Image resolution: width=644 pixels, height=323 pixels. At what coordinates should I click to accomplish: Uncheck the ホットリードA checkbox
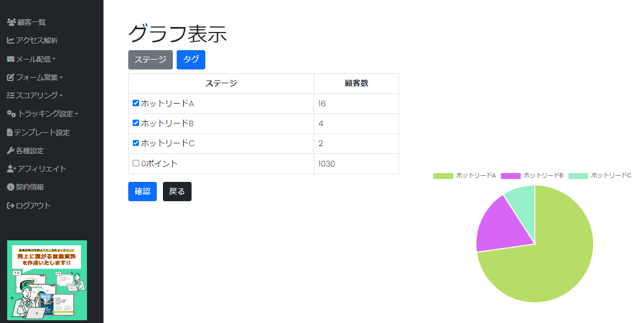click(x=135, y=103)
